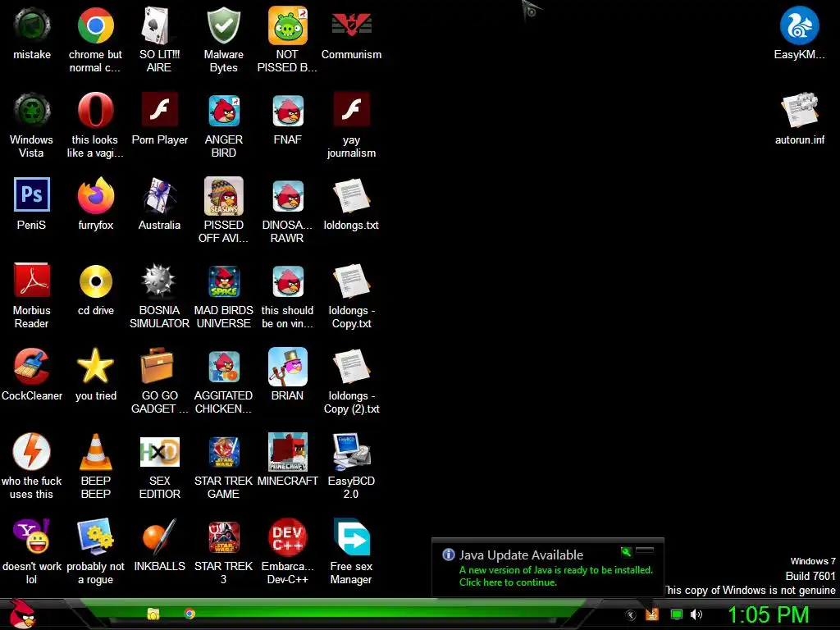The height and width of the screenshot is (630, 840).
Task: Click the STAR TREK GAME icon
Action: [x=223, y=452]
